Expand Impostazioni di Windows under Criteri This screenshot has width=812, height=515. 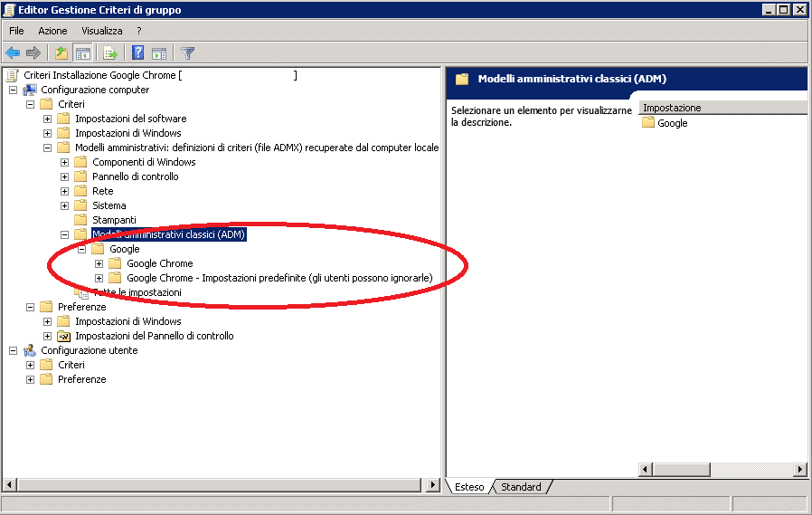48,134
